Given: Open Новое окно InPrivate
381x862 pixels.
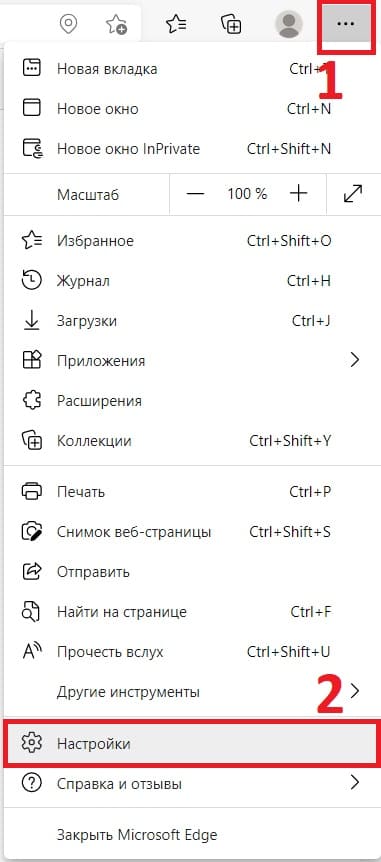Looking at the screenshot, I should tap(190, 148).
